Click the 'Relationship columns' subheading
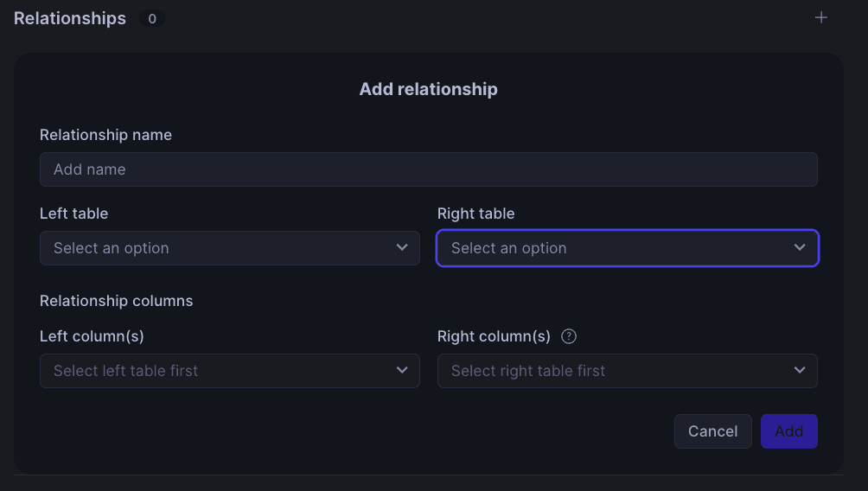 point(116,301)
